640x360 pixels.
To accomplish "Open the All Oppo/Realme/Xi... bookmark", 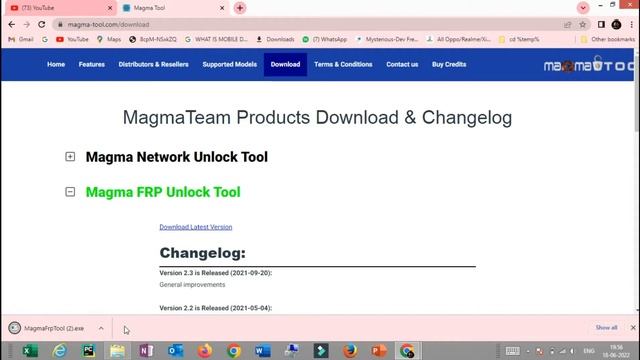I will 458,39.
